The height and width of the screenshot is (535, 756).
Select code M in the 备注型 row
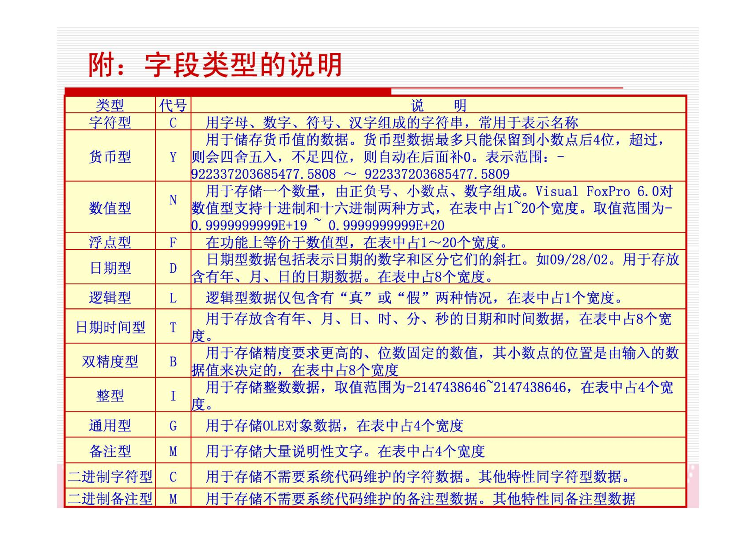pyautogui.click(x=173, y=451)
